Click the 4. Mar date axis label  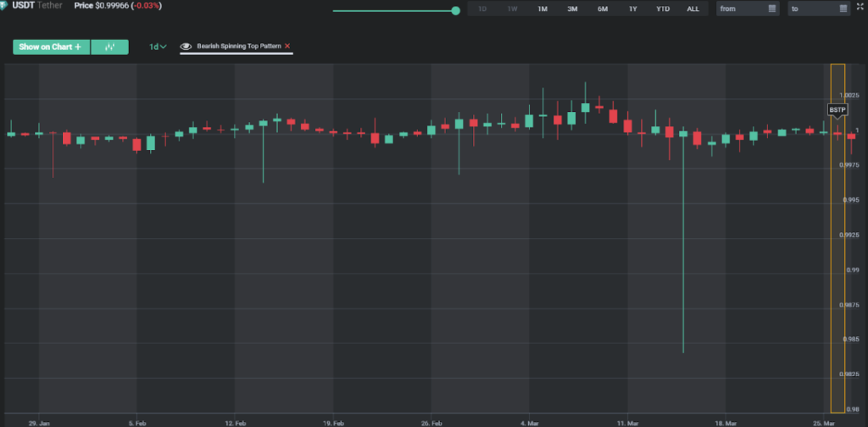[x=530, y=423]
